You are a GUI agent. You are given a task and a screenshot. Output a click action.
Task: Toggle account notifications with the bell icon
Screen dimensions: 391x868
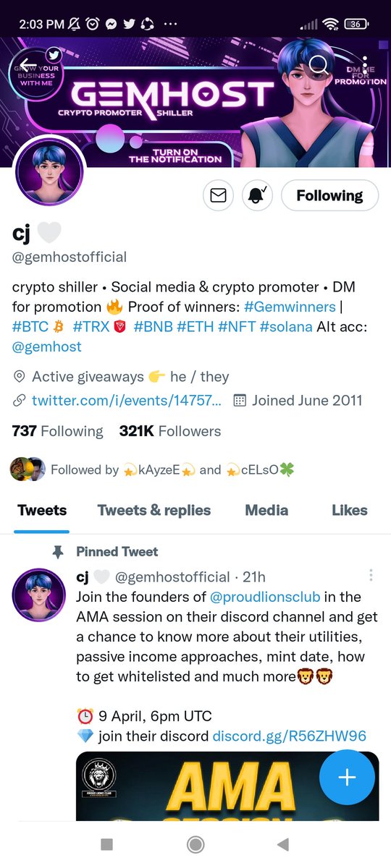click(x=257, y=195)
